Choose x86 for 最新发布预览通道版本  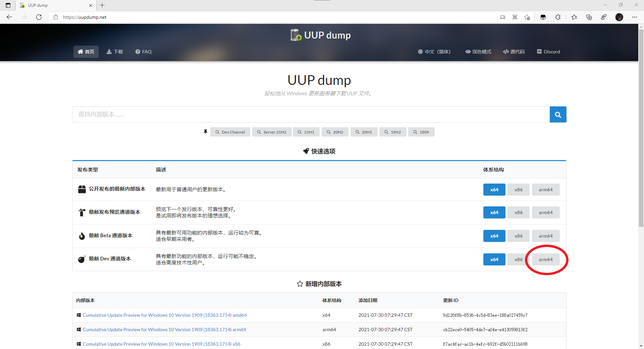pyautogui.click(x=519, y=212)
